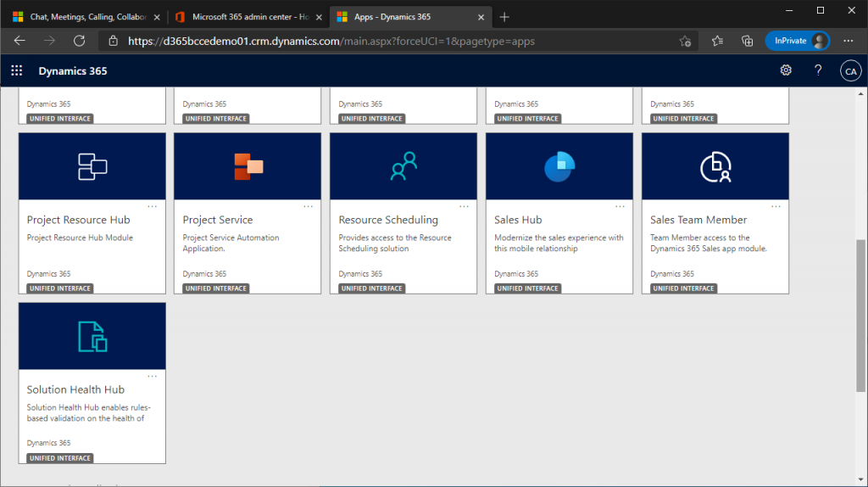Open the Dynamics 365 app launcher waffle
The image size is (868, 487).
coord(17,70)
